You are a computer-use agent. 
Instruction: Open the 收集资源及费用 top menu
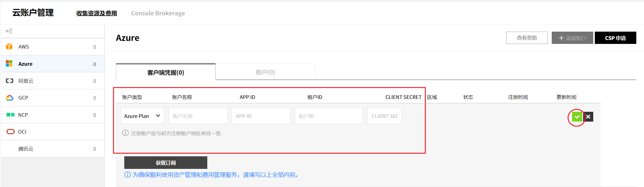tap(97, 13)
